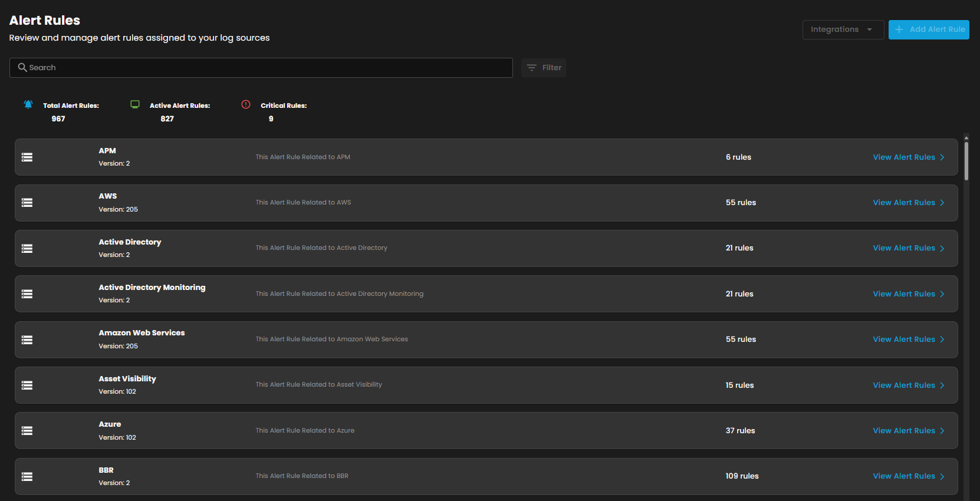Click the list icon beside AWS
This screenshot has width=980, height=501.
tap(27, 203)
